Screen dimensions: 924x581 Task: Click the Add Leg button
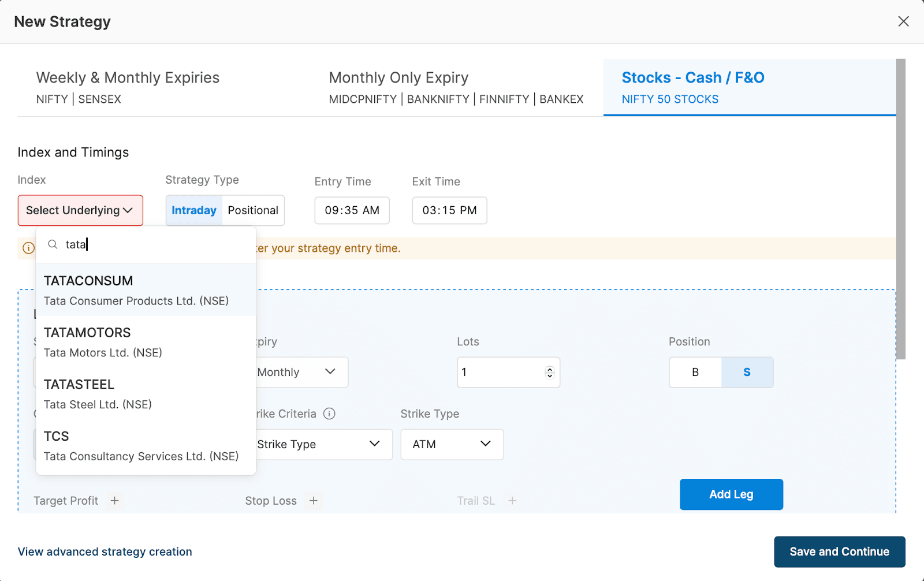point(731,494)
